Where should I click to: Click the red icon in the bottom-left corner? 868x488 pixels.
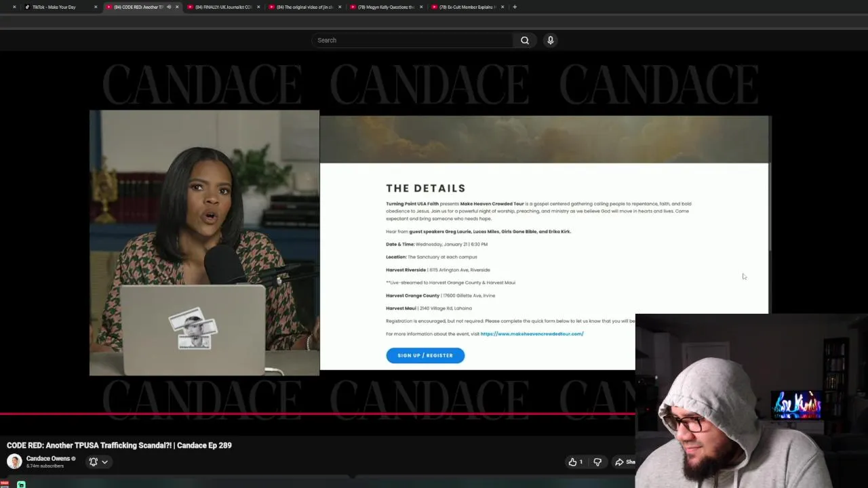(5, 484)
